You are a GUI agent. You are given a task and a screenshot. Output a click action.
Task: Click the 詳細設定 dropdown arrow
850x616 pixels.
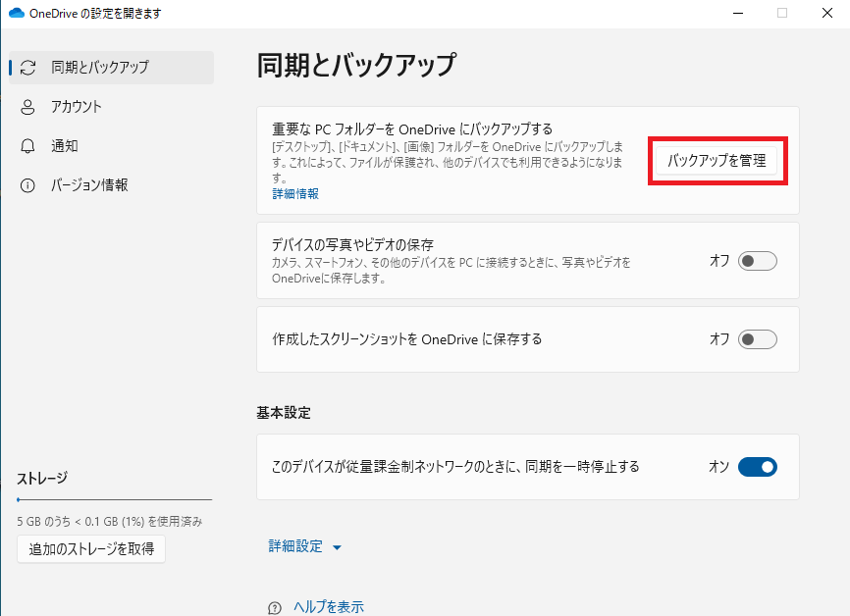tap(337, 547)
